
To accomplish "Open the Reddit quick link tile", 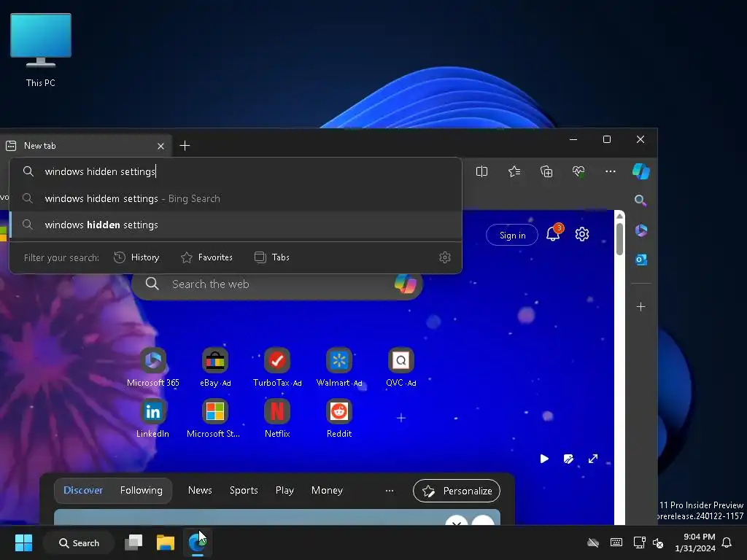I will 339,419.
